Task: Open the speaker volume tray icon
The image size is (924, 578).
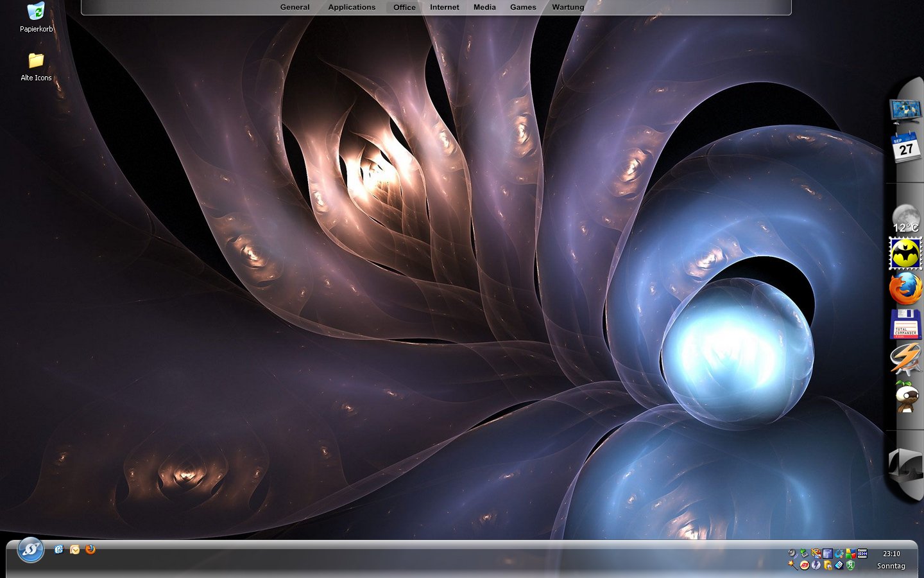Action: click(792, 554)
